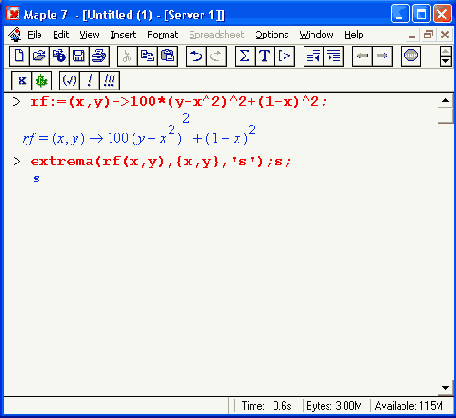Create a new worksheet with the blank page icon
The image size is (456, 418).
pyautogui.click(x=19, y=56)
